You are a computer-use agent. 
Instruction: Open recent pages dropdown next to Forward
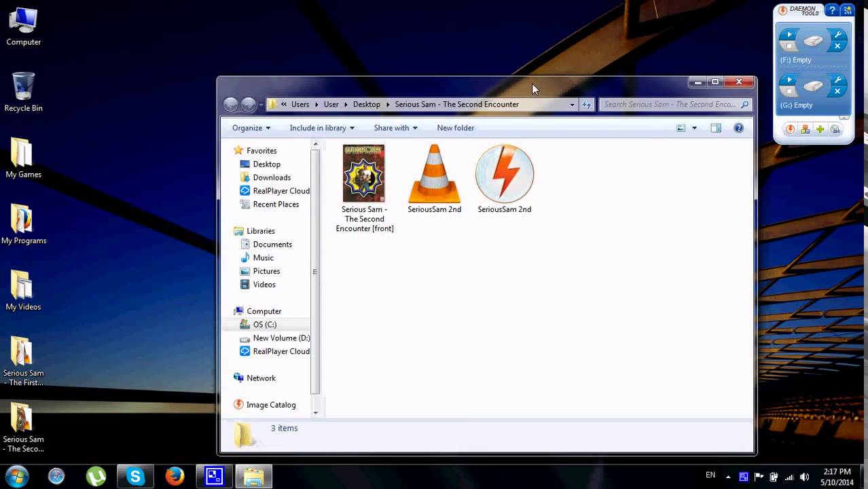tap(261, 105)
